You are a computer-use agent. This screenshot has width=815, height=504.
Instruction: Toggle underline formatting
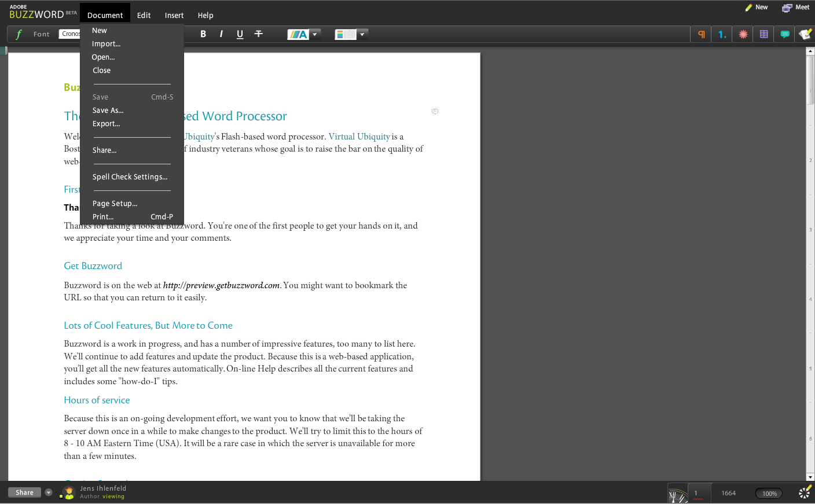[240, 34]
